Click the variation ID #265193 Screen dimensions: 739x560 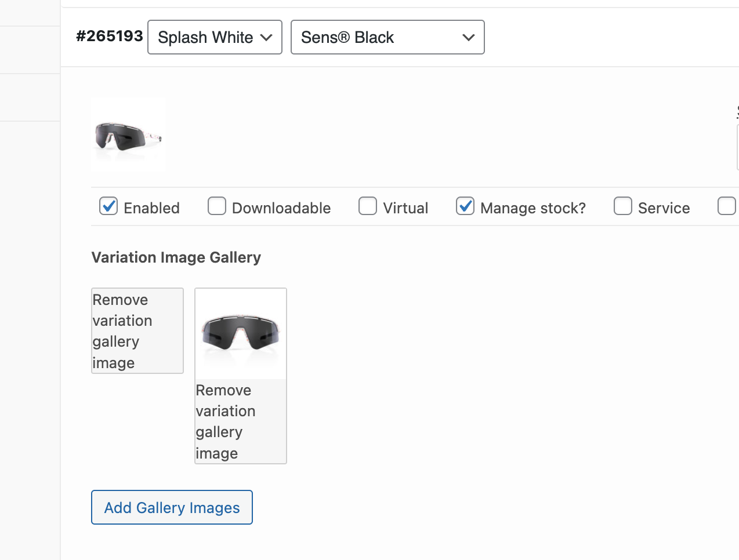110,36
